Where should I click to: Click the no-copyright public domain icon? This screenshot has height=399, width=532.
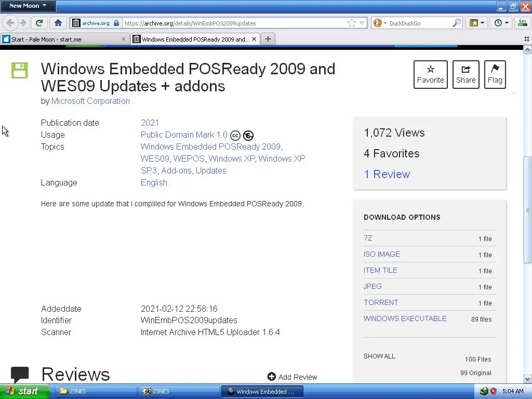point(248,136)
